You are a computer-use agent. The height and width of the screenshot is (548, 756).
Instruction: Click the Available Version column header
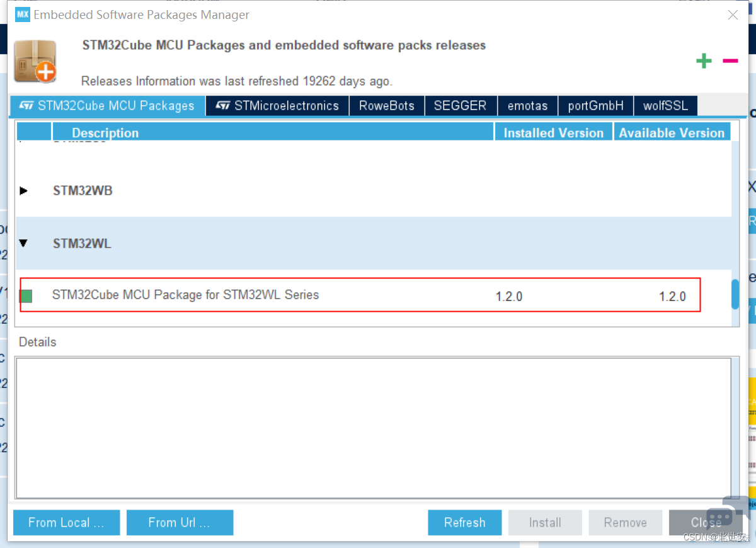pyautogui.click(x=672, y=132)
